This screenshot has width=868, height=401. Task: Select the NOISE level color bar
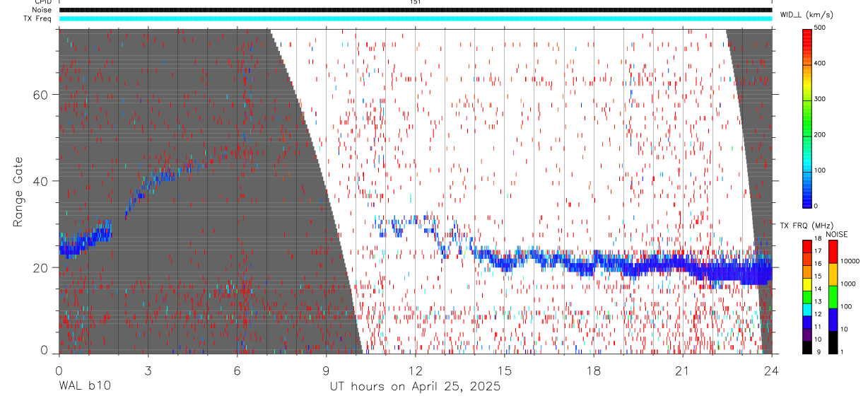coord(833,297)
